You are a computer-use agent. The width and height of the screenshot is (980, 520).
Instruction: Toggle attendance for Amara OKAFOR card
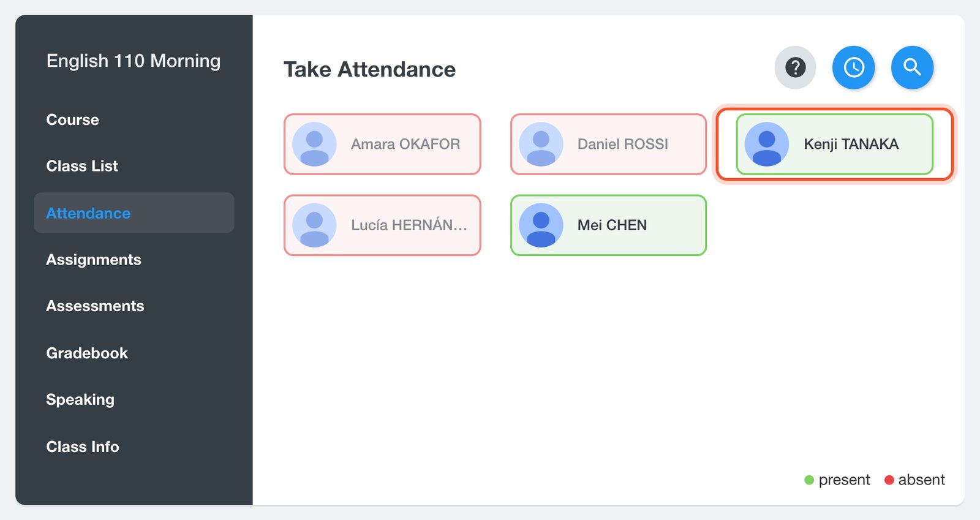pos(382,145)
